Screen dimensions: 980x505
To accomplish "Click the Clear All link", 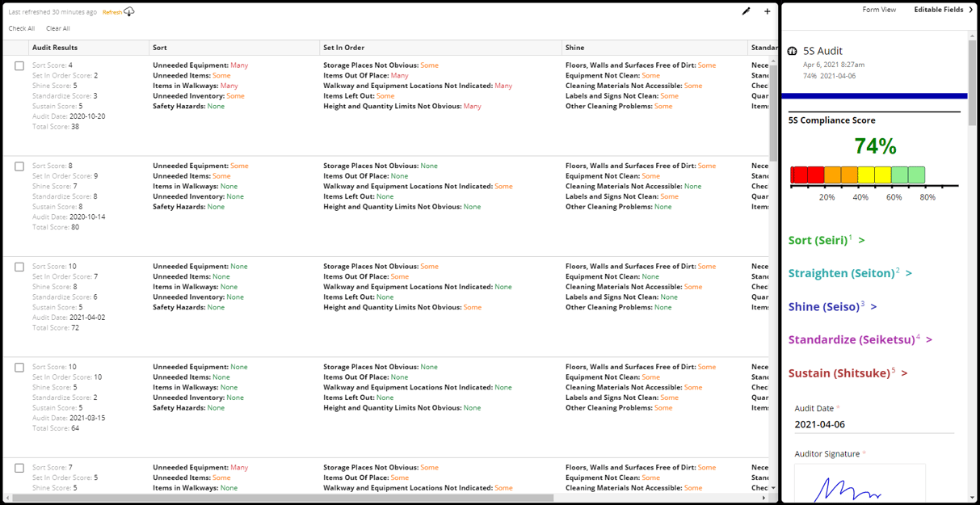I will click(x=57, y=28).
